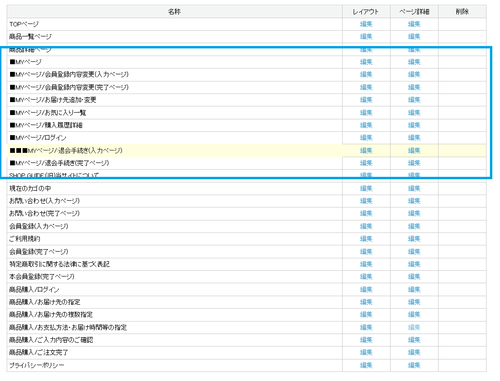The width and height of the screenshot is (500, 381).
Task: Select the 現在のカゴの中 name cell
Action: coord(174,189)
